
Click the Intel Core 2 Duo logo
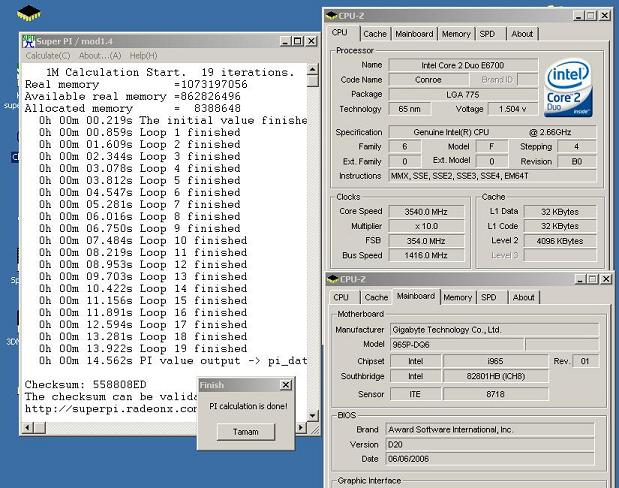(568, 88)
